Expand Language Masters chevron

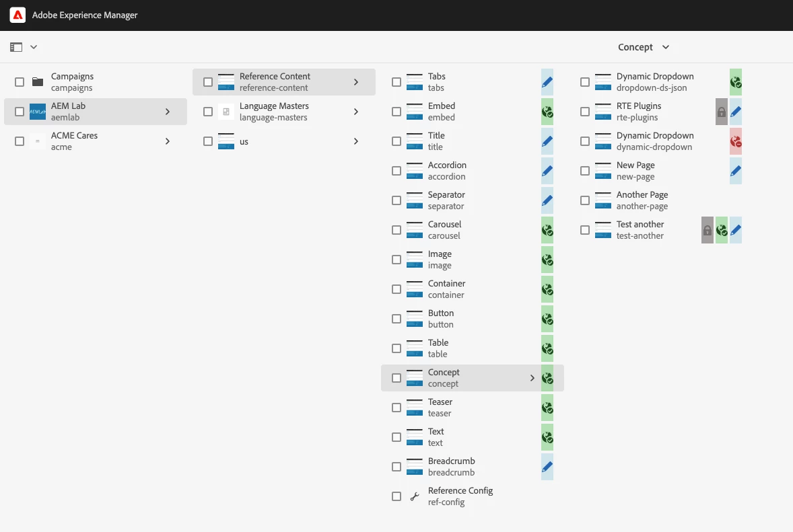[x=356, y=112]
